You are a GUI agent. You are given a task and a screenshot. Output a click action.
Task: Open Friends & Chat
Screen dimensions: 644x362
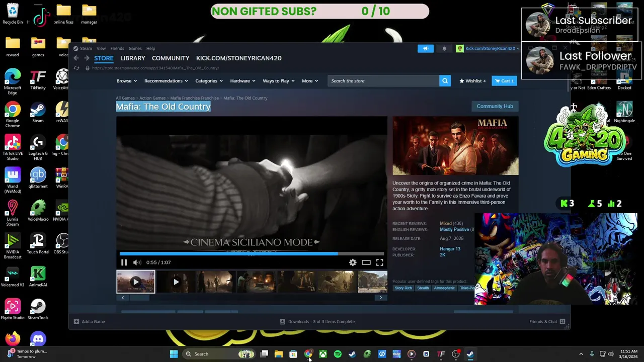(547, 322)
